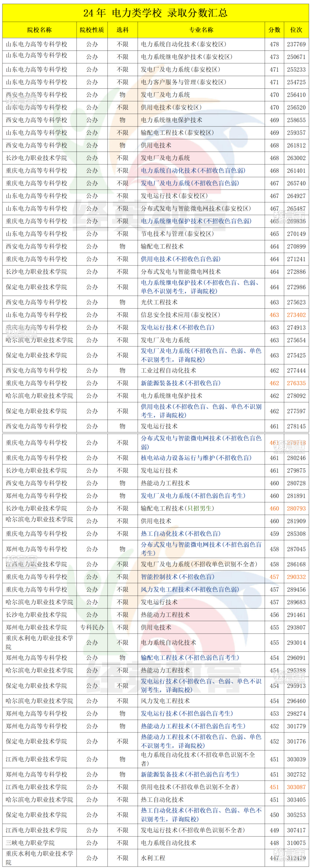Viewport: 311px width, 868px height.
Task: Select 电力系统自动化技术(不招收色盲色弱) cell
Action: coord(193,170)
